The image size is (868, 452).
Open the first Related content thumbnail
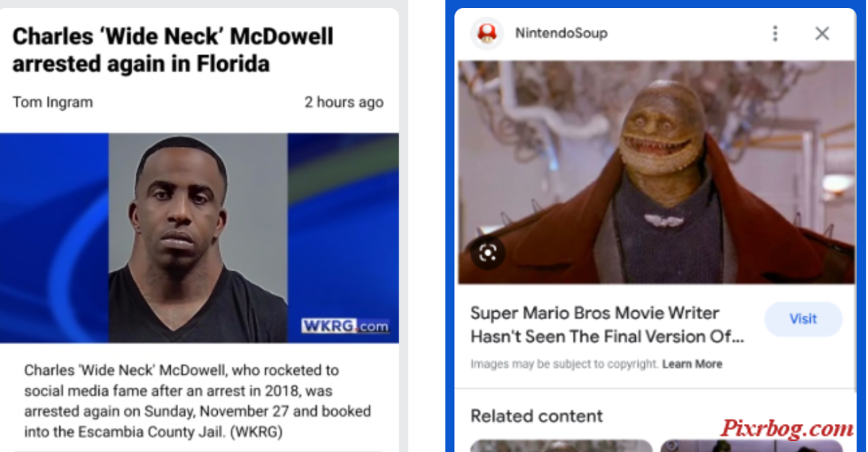561,445
